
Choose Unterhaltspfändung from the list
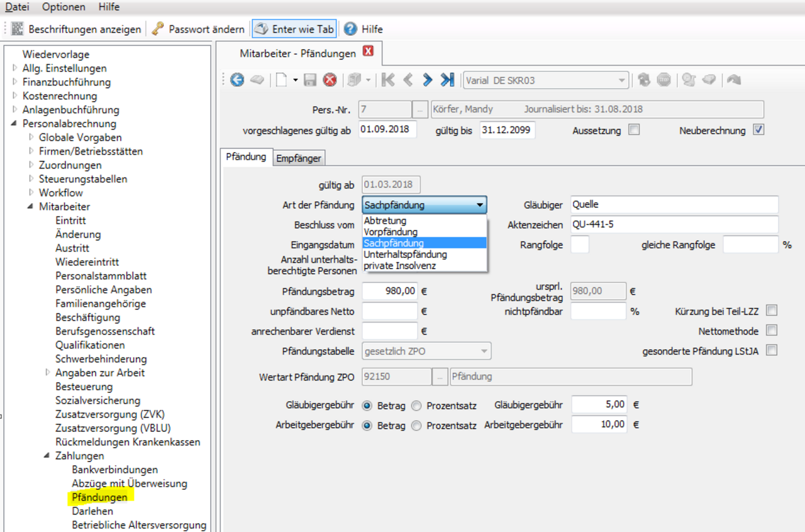pos(425,255)
